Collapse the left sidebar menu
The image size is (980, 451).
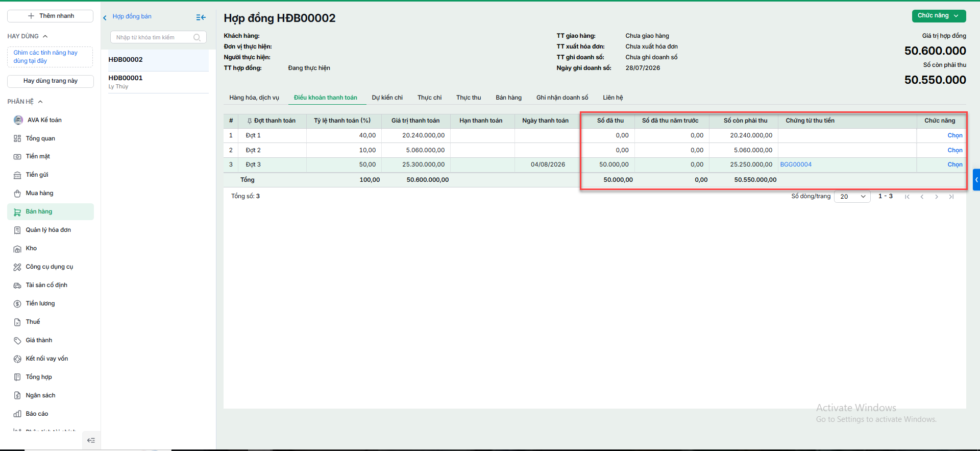[x=91, y=440]
